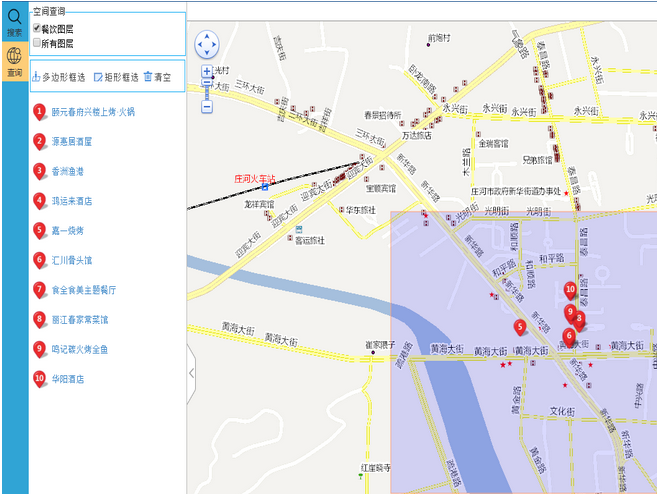
Task: Open result 鸿运来酒店
Action: (x=72, y=201)
